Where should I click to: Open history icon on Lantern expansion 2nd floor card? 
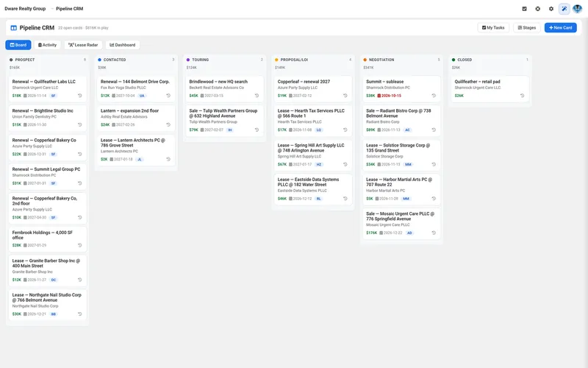(x=168, y=124)
